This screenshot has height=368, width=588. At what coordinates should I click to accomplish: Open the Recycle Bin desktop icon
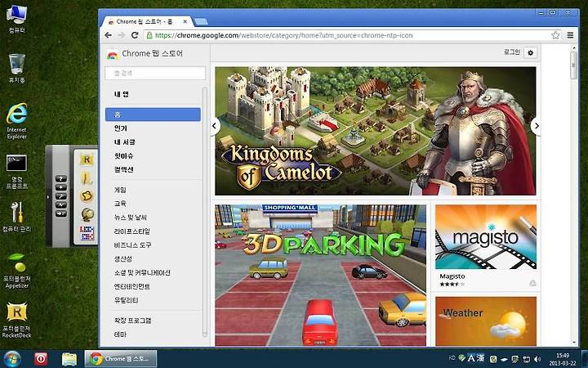tap(16, 69)
